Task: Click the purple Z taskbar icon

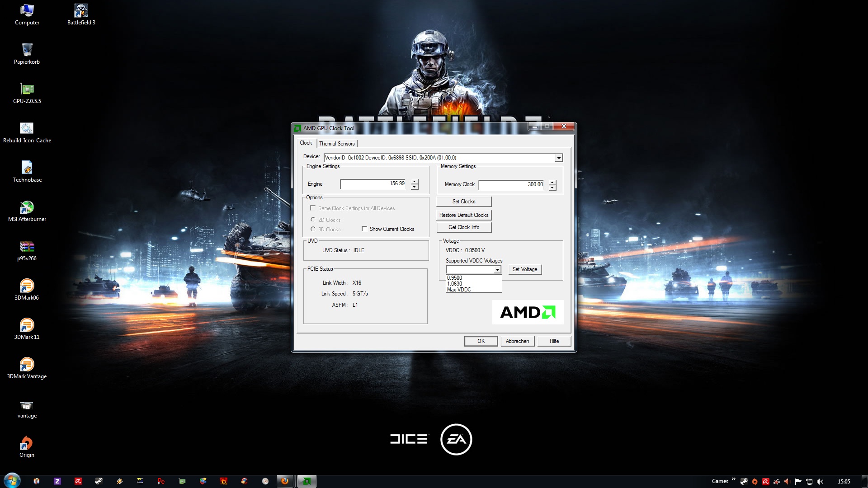Action: coord(57,481)
